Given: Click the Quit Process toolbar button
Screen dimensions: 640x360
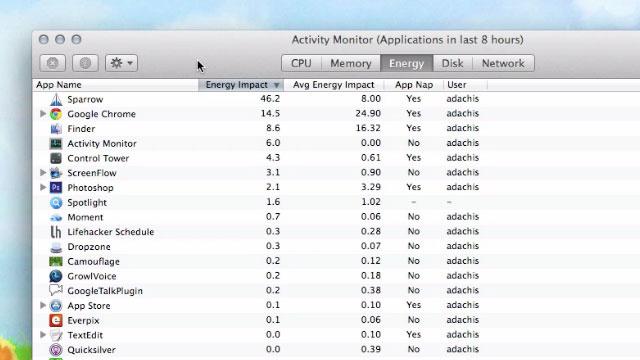Looking at the screenshot, I should [53, 63].
